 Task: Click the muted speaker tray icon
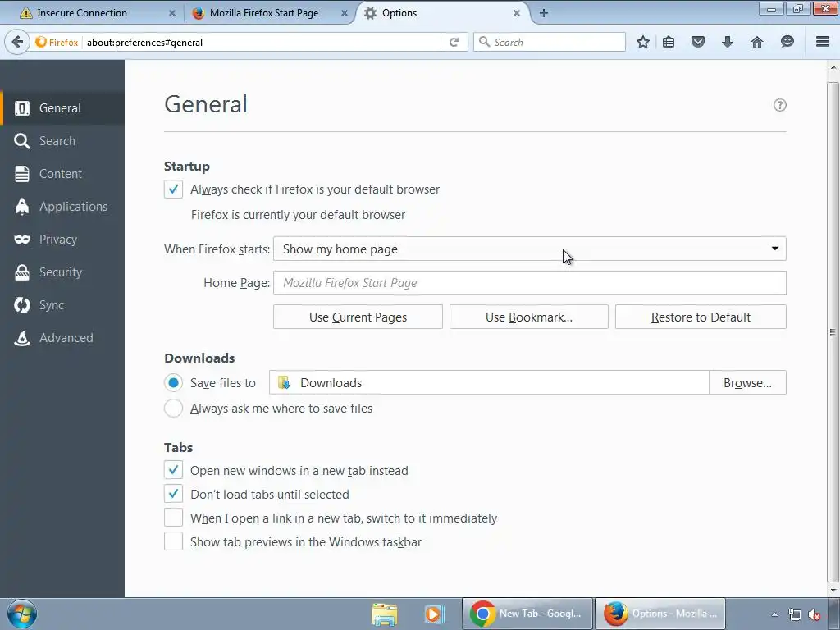(815, 615)
